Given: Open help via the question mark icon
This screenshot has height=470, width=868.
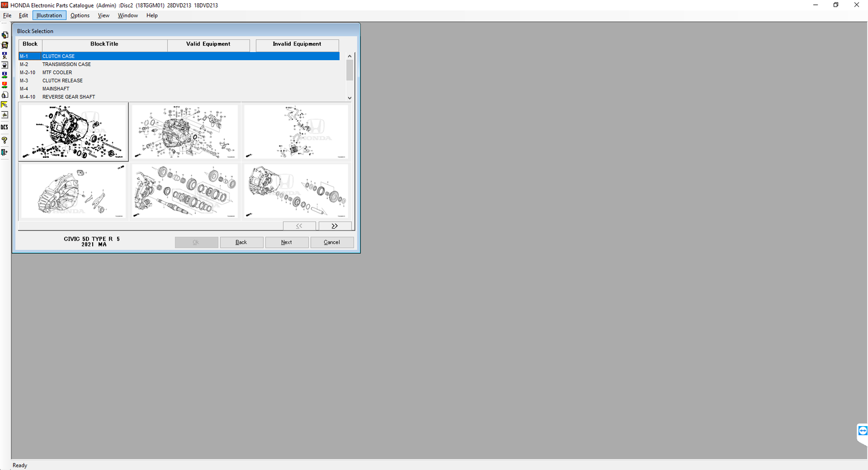Looking at the screenshot, I should (5, 140).
